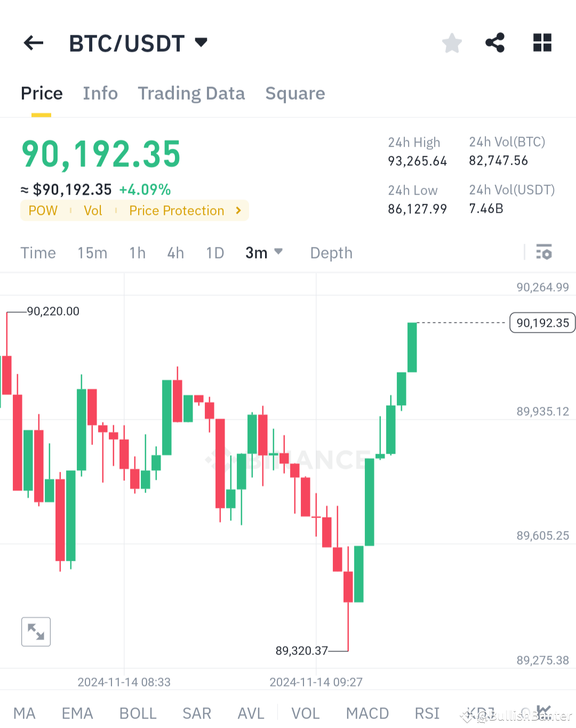Open the share icon

pyautogui.click(x=495, y=43)
